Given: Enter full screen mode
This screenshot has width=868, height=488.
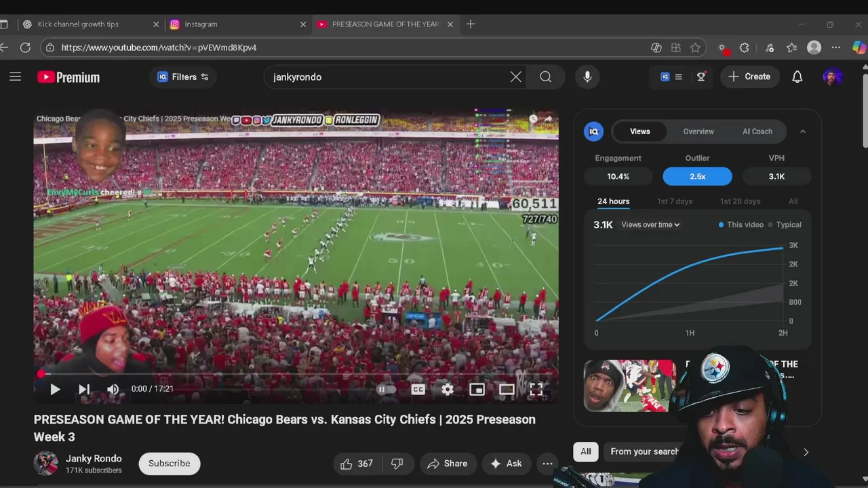Looking at the screenshot, I should (x=536, y=389).
